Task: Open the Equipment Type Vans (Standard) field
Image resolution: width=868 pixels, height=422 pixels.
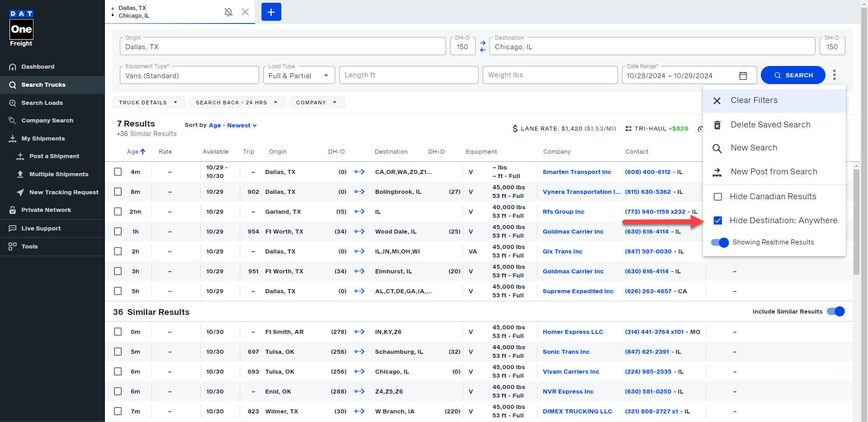Action: coord(189,75)
